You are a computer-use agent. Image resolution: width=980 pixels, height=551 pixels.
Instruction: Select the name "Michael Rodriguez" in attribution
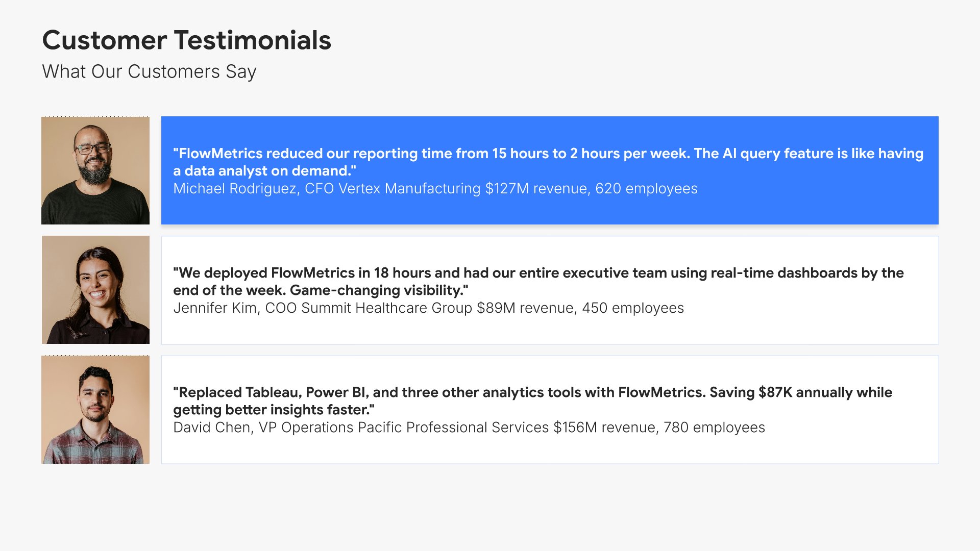[235, 189]
